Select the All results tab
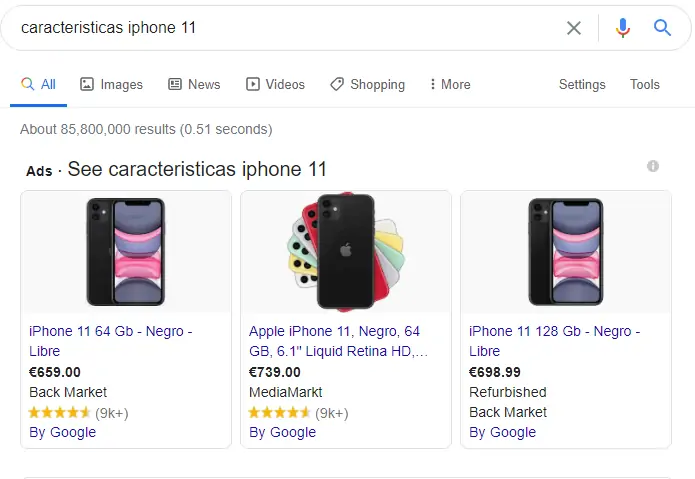 coord(39,85)
